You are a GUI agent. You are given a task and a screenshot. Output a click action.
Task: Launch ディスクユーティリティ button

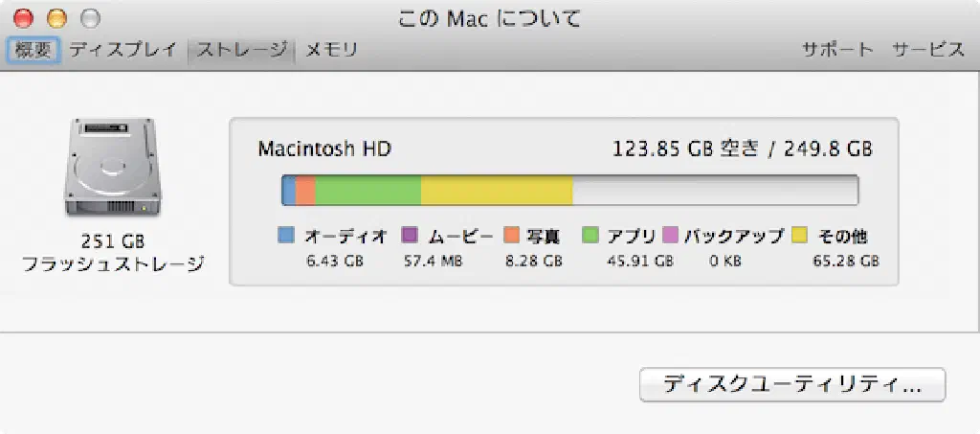pos(791,385)
